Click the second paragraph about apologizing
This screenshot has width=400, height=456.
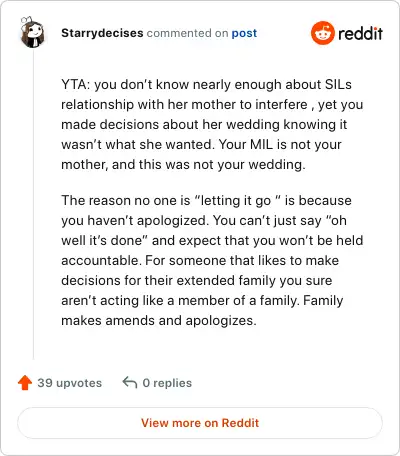(x=212, y=260)
